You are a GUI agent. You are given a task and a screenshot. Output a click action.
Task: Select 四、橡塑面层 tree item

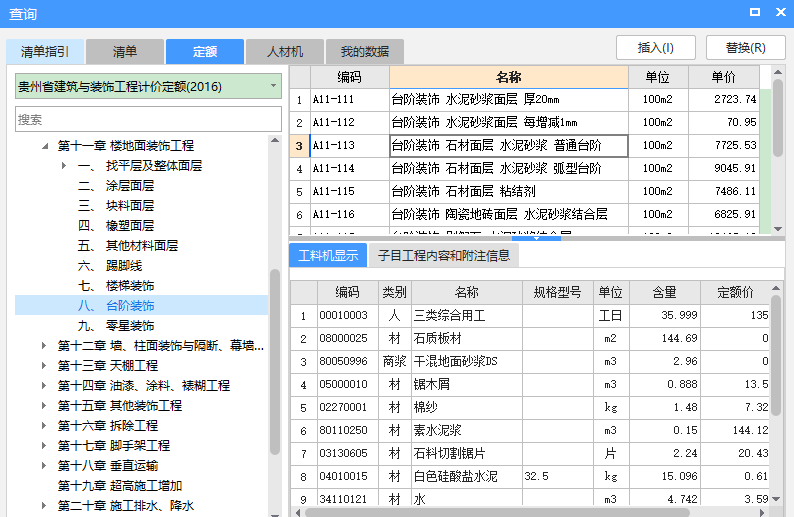tap(116, 226)
